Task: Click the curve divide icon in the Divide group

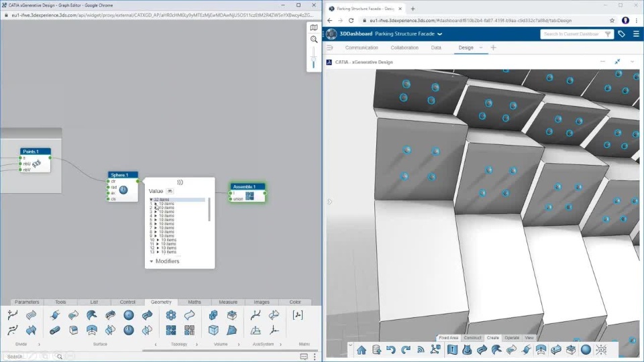Action: 13,315
